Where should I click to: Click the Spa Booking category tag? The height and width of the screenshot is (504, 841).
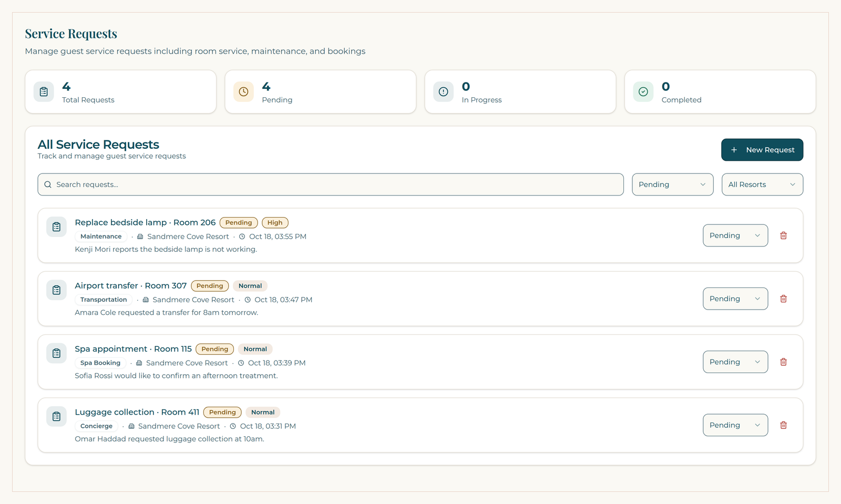[100, 363]
